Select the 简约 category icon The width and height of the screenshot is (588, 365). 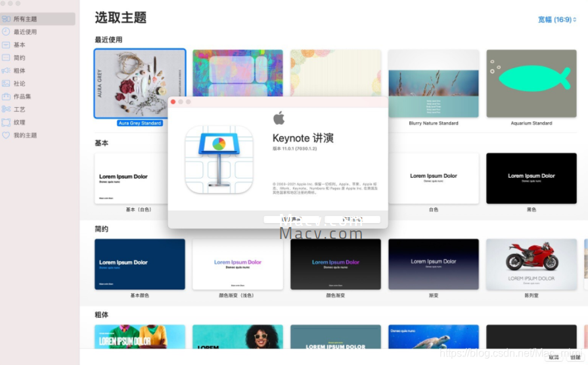[x=6, y=58]
